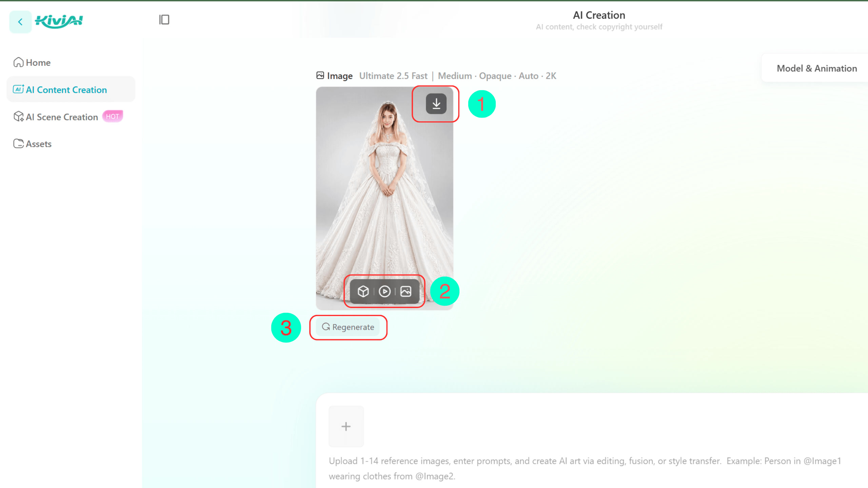Collapse the sidebar with the panel icon
The image size is (868, 488).
[164, 20]
